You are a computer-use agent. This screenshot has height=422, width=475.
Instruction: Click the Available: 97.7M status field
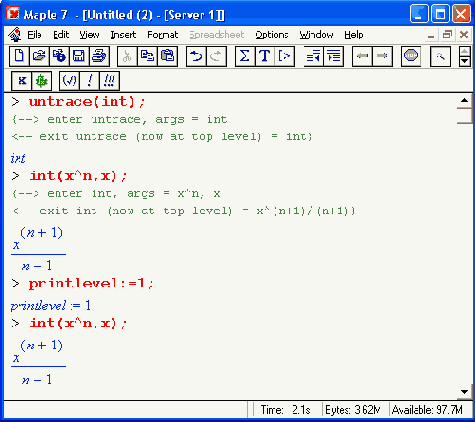[428, 410]
